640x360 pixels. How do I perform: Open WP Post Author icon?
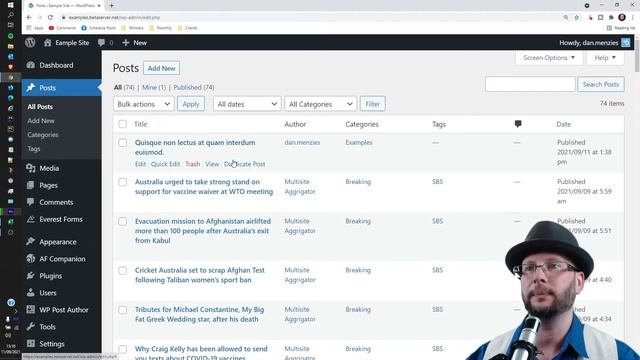pos(31,310)
